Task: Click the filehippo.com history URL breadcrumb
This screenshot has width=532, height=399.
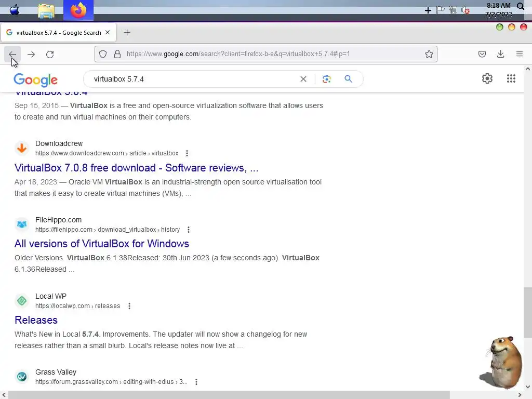Action: [x=108, y=230]
